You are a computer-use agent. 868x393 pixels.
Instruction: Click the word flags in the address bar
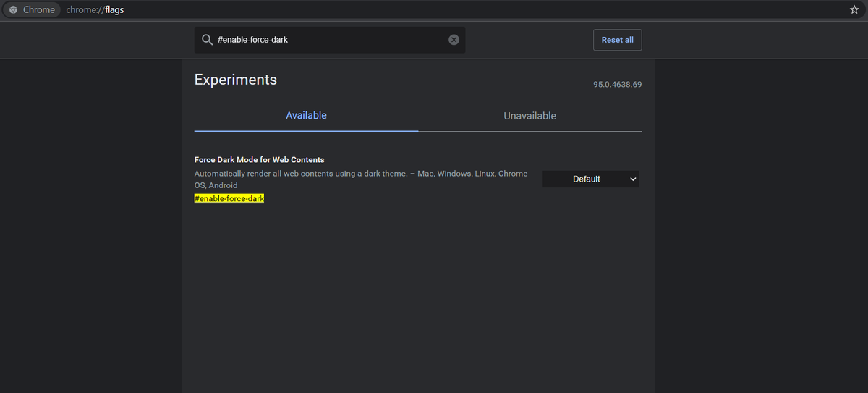pyautogui.click(x=114, y=10)
